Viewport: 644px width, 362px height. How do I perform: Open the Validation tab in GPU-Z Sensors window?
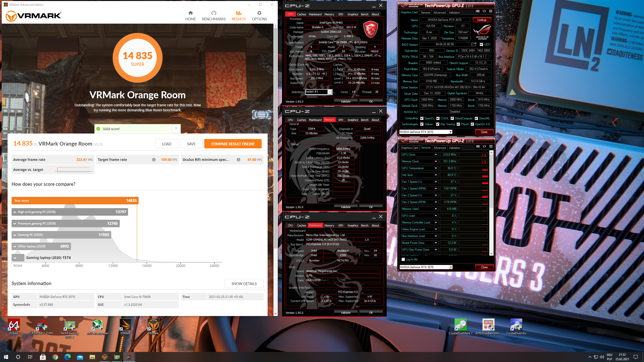pos(455,148)
